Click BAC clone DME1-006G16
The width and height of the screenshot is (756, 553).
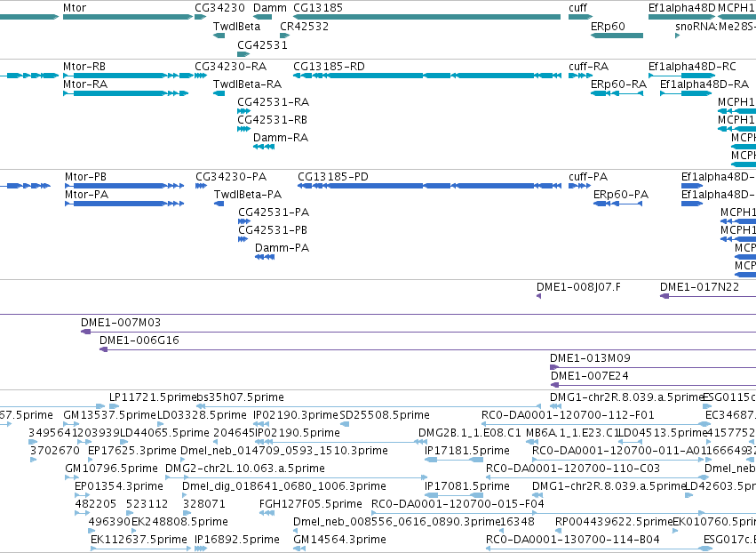tap(427, 349)
